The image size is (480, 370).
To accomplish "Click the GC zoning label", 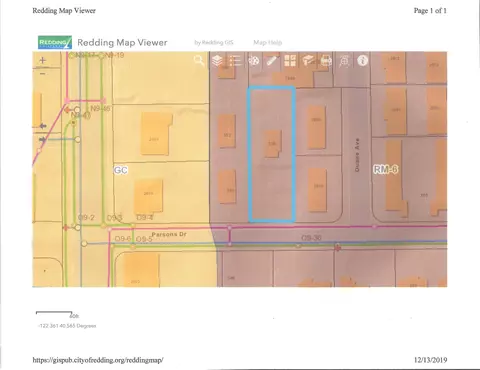I will (x=121, y=170).
